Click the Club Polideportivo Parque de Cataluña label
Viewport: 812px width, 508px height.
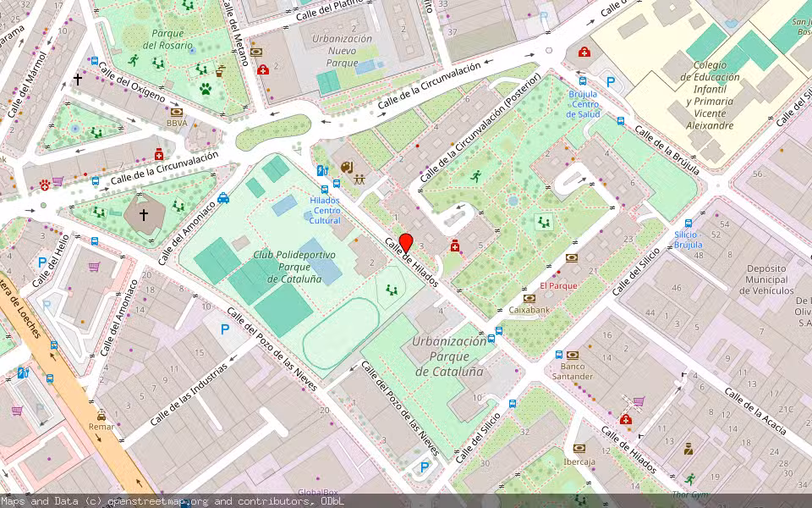point(294,266)
